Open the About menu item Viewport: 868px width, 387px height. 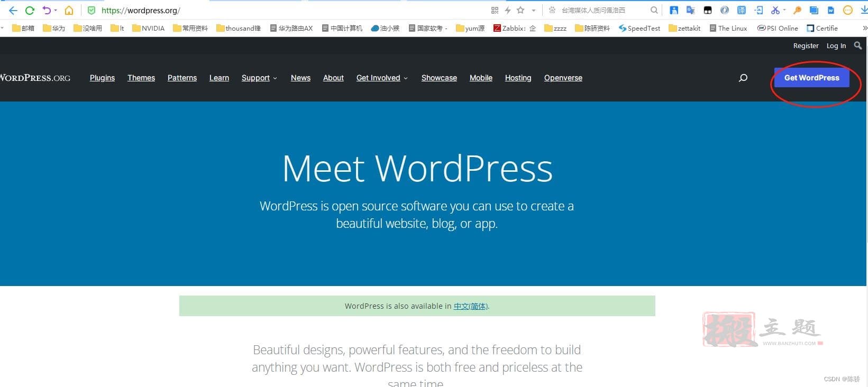point(333,78)
